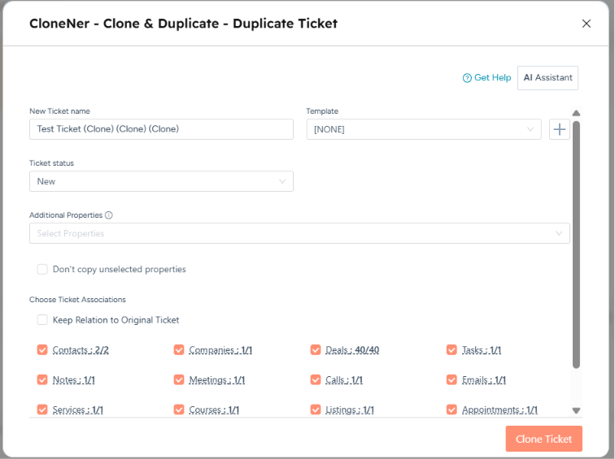Screen dimensions: 615x459
Task: Click the Contacts : 2/2 label link
Action: click(x=81, y=350)
